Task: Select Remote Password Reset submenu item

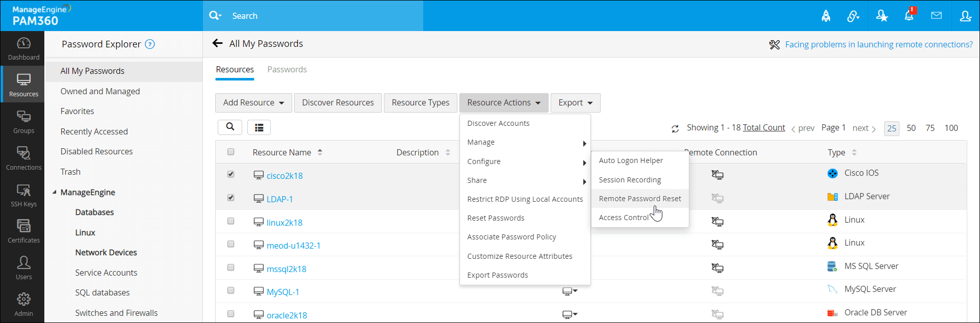Action: (639, 199)
